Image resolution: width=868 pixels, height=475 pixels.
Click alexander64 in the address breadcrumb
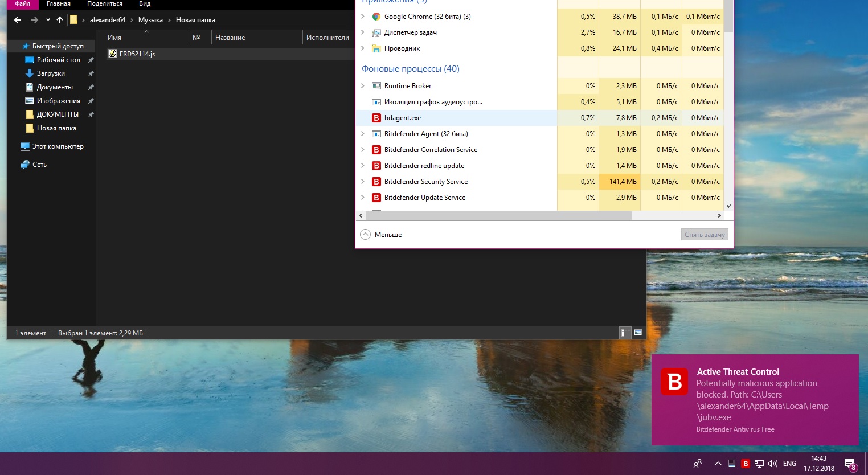tap(108, 20)
